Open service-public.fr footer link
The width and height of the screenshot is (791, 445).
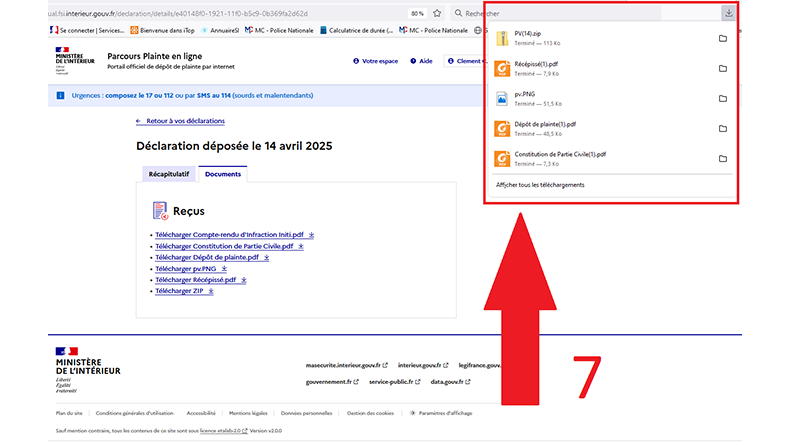coord(394,382)
